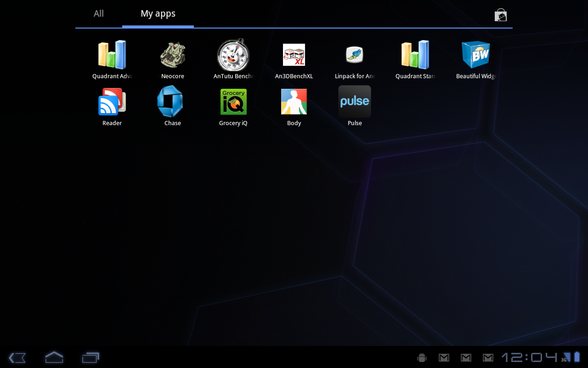Launch An3DBenchXL app

tap(294, 55)
